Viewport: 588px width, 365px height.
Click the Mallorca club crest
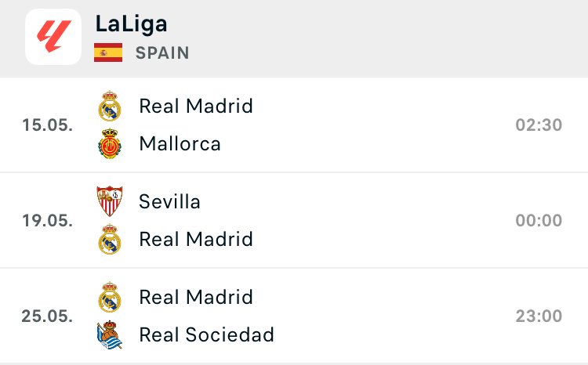[x=110, y=143]
